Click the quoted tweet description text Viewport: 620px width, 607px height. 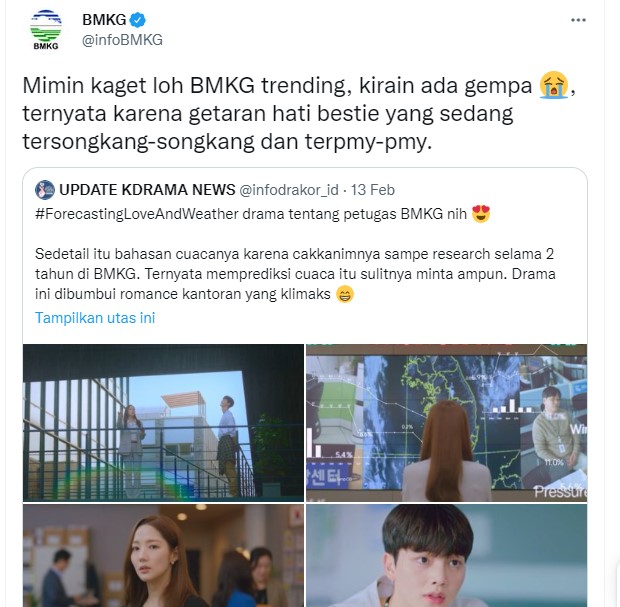[295, 274]
